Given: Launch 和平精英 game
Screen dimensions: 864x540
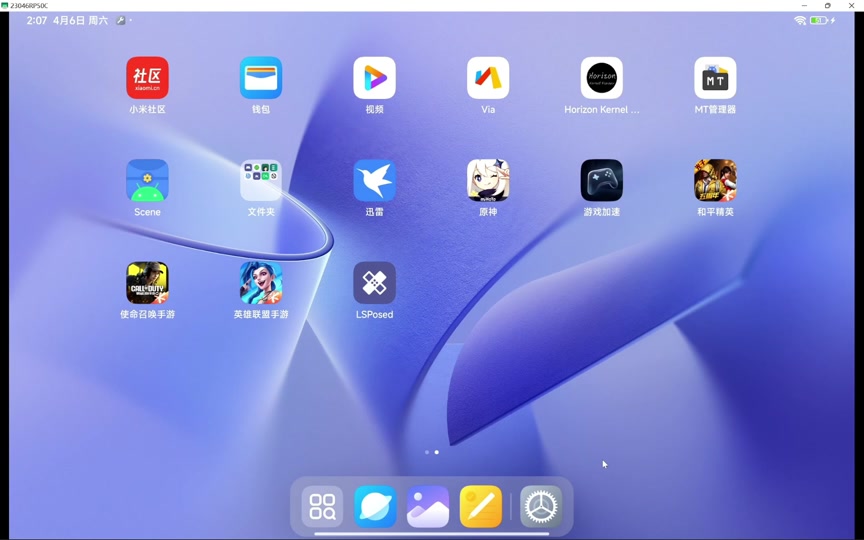Looking at the screenshot, I should click(715, 180).
